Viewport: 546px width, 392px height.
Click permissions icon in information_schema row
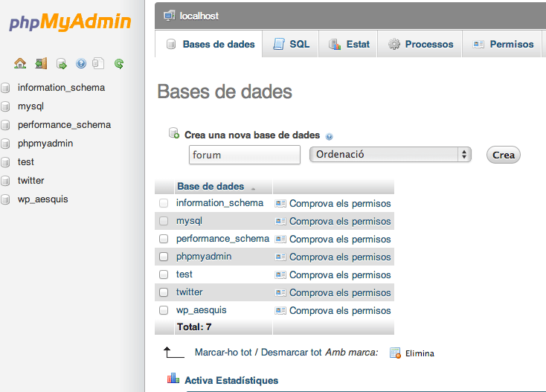pos(280,203)
